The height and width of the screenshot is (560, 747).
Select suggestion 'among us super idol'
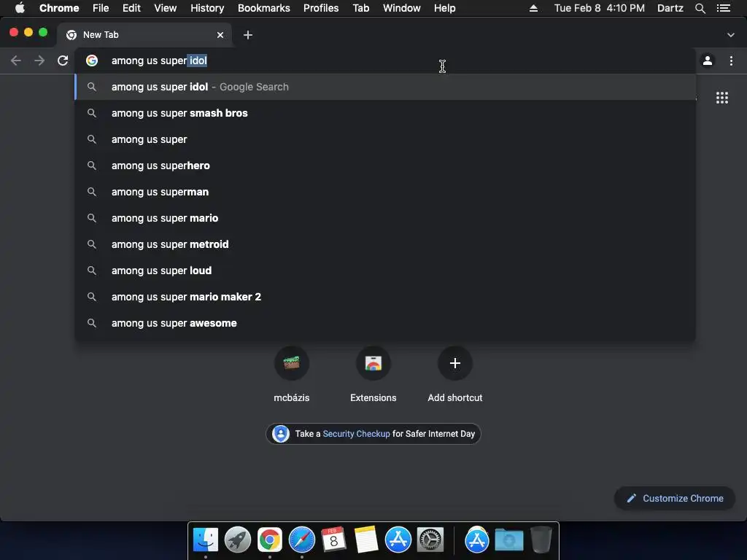click(x=385, y=87)
